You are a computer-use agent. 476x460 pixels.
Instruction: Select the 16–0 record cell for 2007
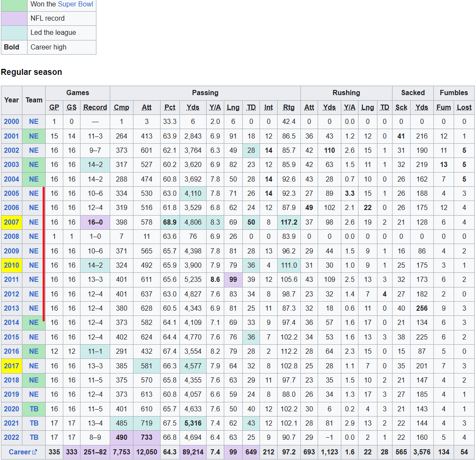tap(95, 222)
